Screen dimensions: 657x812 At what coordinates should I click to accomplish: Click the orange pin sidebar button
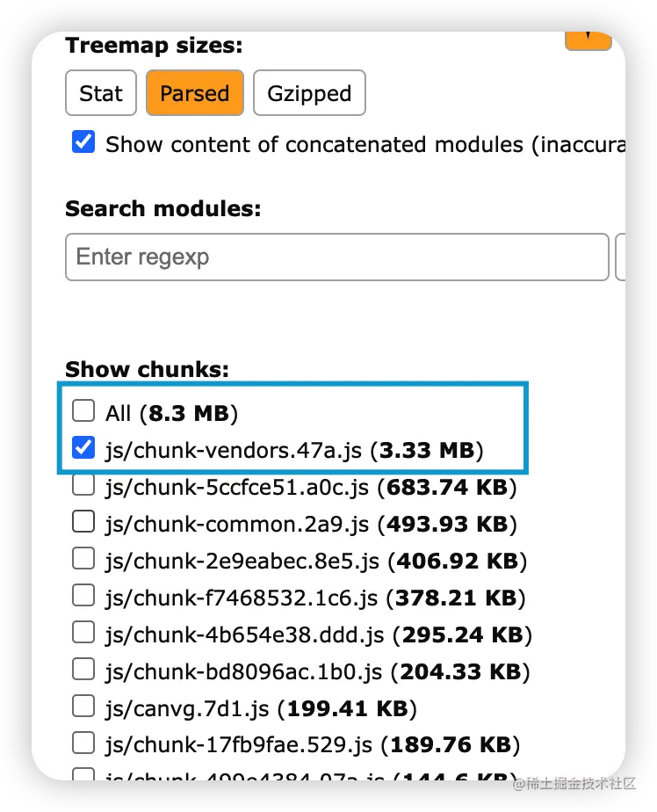click(x=588, y=39)
